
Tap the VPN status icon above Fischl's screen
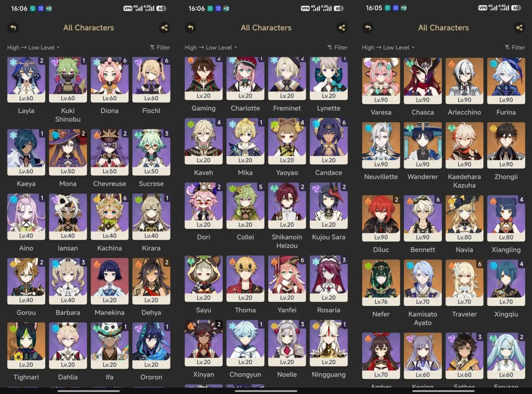pyautogui.click(x=128, y=8)
